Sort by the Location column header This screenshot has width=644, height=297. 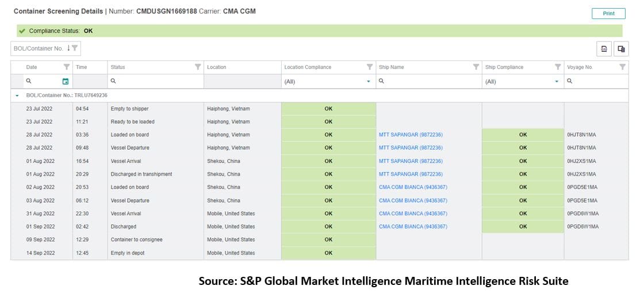tap(217, 67)
